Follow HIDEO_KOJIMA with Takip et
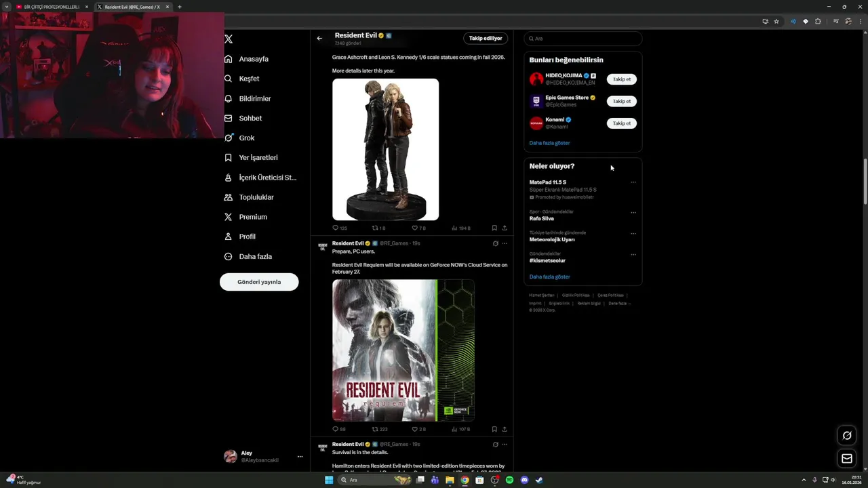Viewport: 868px width, 488px height. pos(621,79)
